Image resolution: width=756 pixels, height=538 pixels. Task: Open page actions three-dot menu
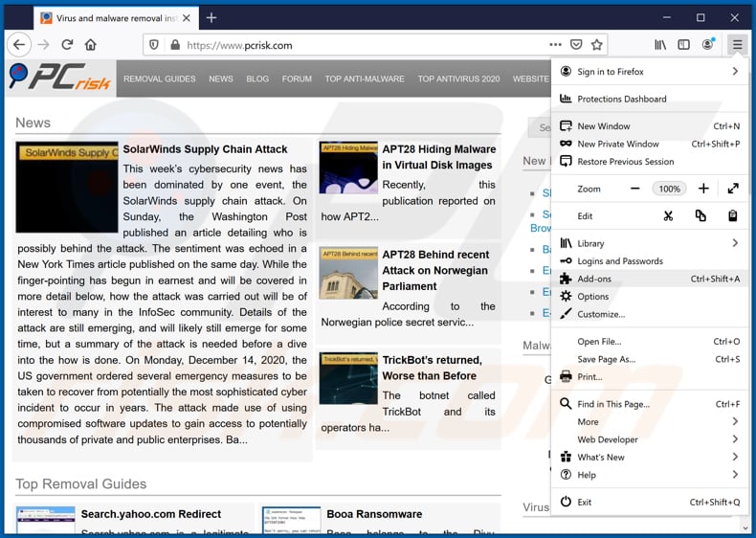click(x=555, y=45)
